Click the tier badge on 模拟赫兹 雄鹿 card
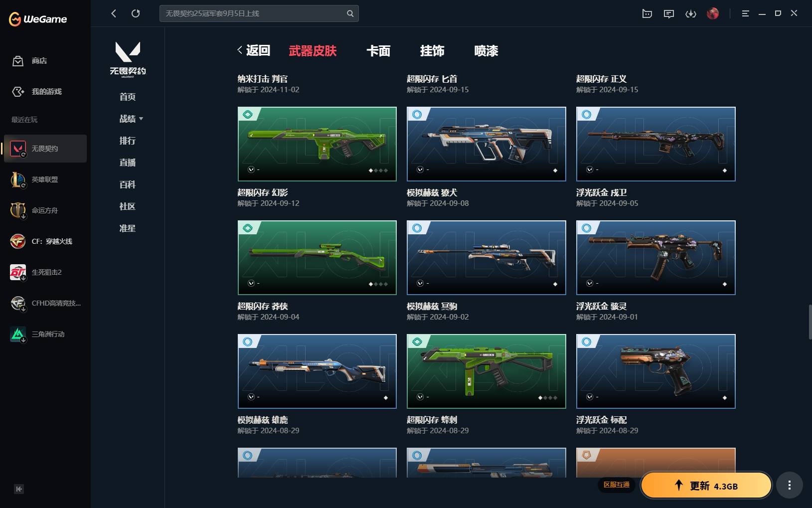The height and width of the screenshot is (508, 812). click(248, 341)
